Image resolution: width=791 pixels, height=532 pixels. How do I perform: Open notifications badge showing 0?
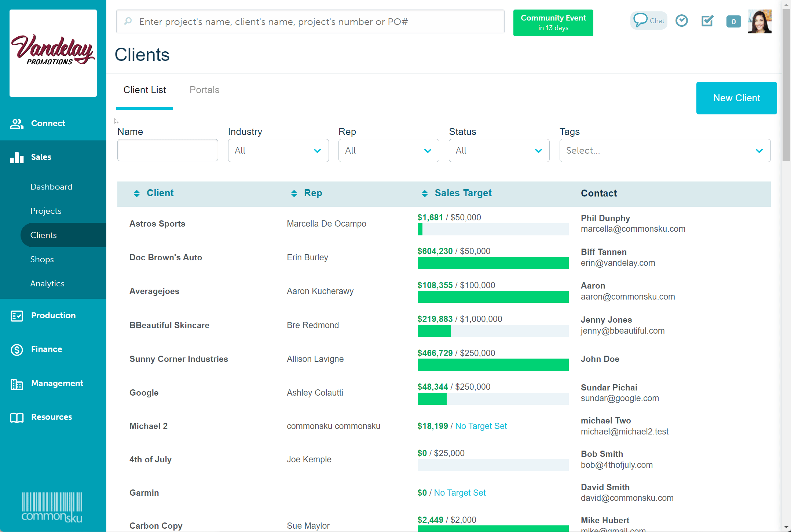tap(733, 22)
